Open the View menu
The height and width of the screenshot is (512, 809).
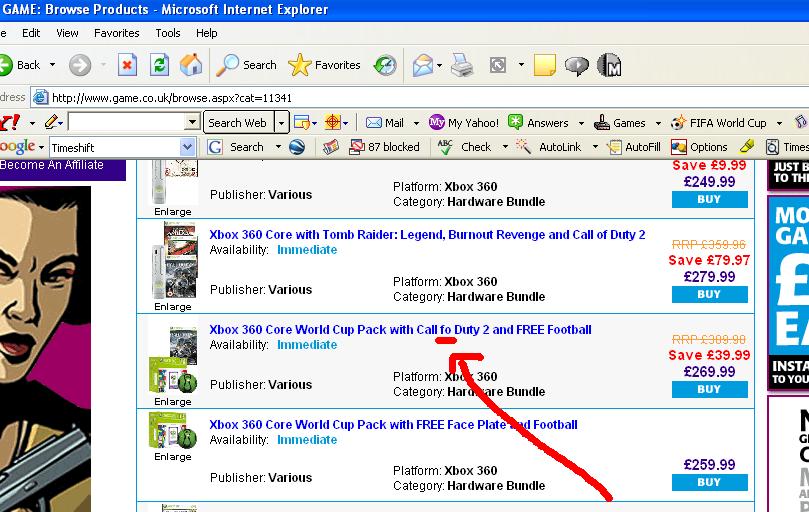[68, 33]
